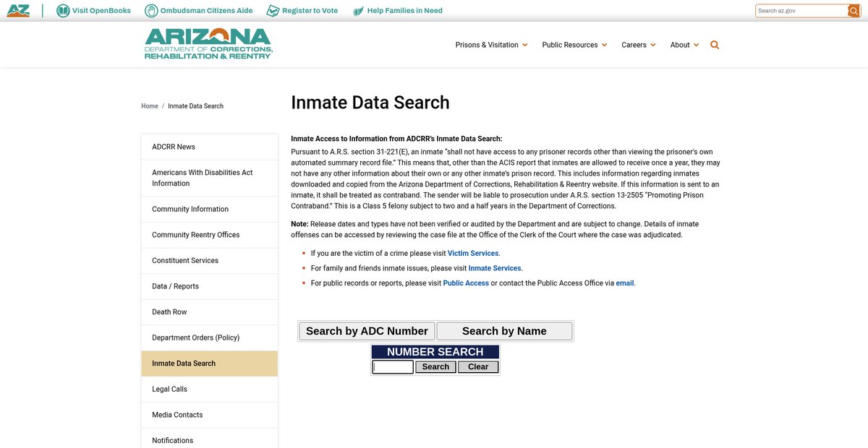Open the Careers dropdown menu
Screen dimensions: 868x448
[638, 45]
